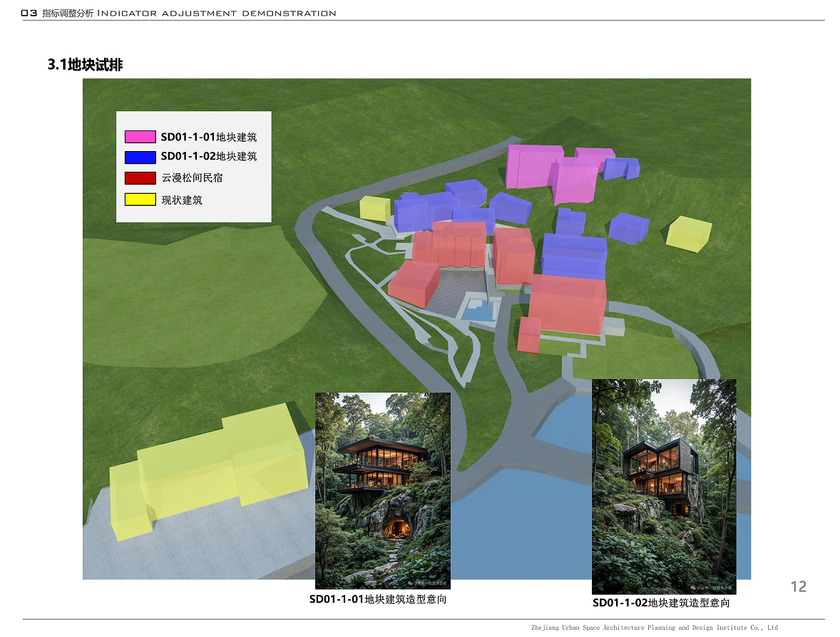Open the SD01-1-02 building style photo
Image resolution: width=840 pixels, height=637 pixels.
pyautogui.click(x=663, y=486)
